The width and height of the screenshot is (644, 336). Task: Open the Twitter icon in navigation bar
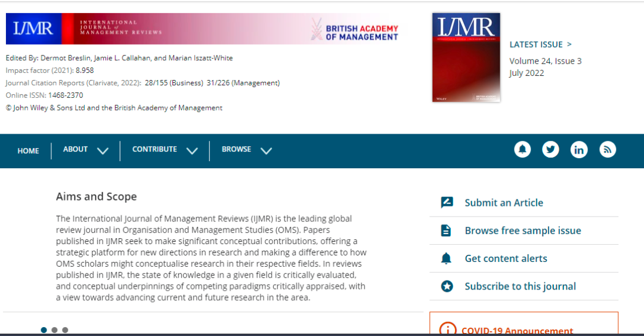[550, 150]
